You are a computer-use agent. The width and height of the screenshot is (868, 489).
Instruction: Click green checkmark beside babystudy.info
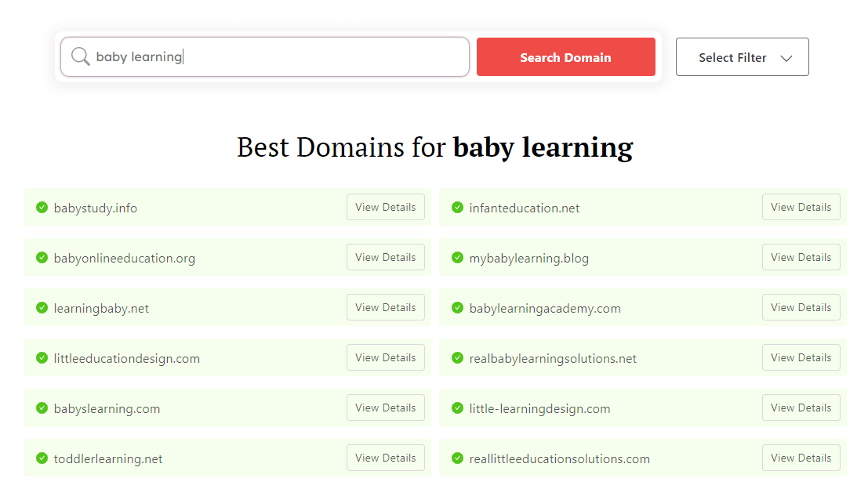click(x=42, y=208)
